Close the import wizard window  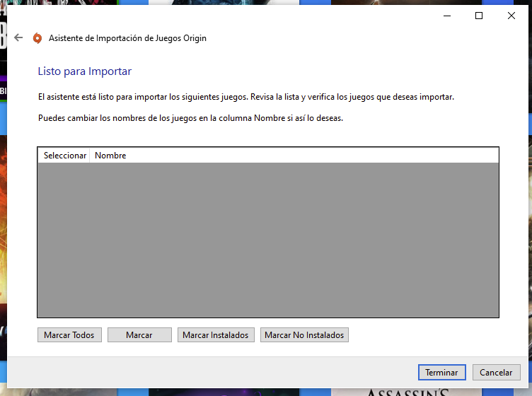click(x=511, y=16)
